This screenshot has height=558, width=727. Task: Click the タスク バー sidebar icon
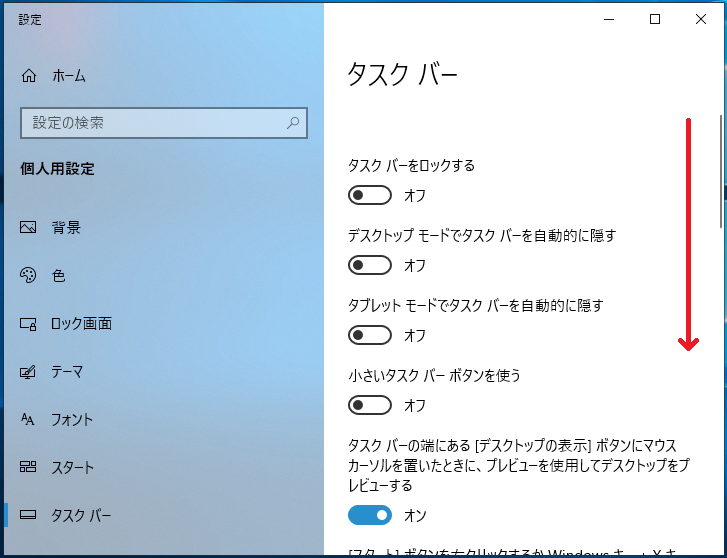tap(28, 515)
